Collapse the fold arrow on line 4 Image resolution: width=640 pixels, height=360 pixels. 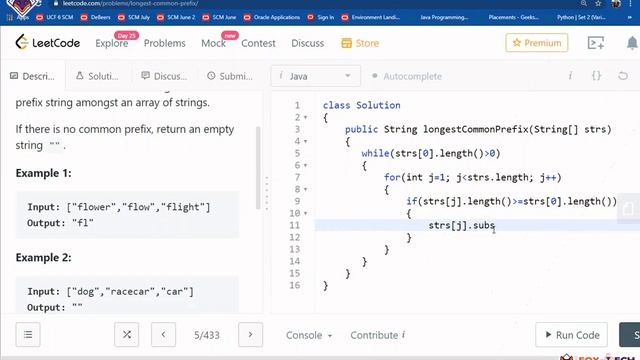pyautogui.click(x=305, y=142)
